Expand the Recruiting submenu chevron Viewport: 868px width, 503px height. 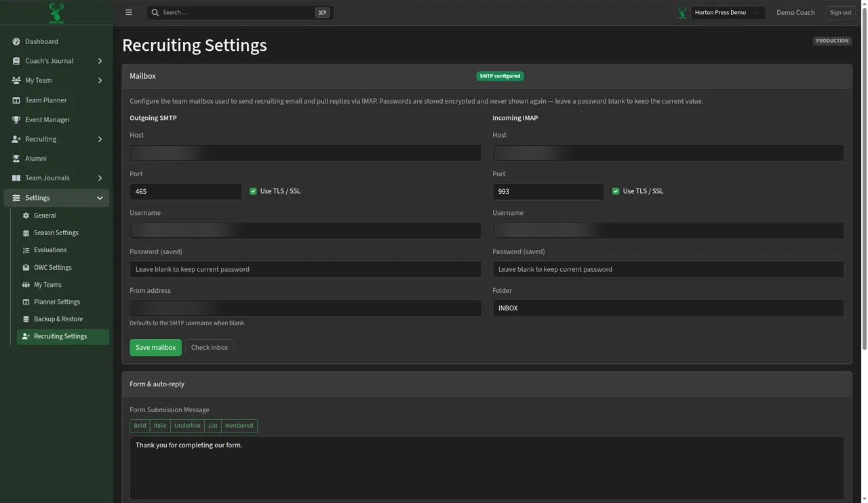(x=100, y=140)
